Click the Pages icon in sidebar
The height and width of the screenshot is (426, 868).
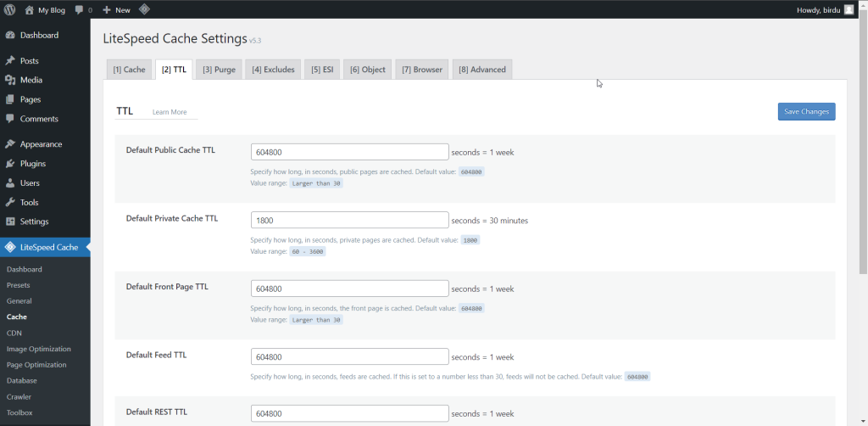[x=10, y=100]
